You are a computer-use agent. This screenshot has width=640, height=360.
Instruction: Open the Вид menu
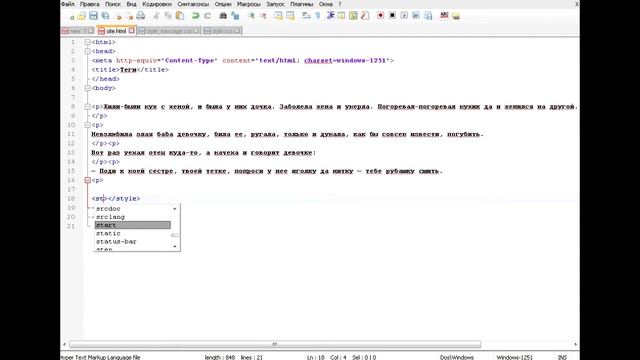coord(131,4)
